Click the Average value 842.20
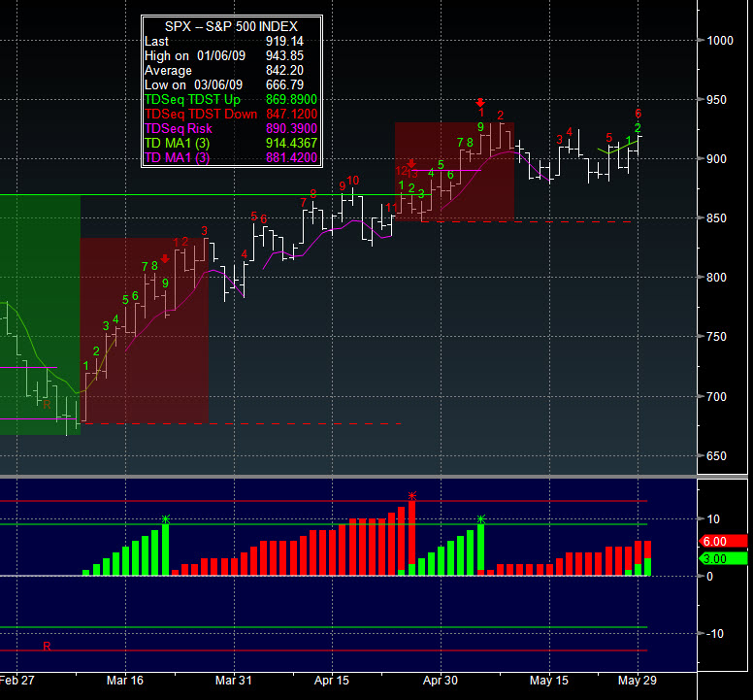 284,70
